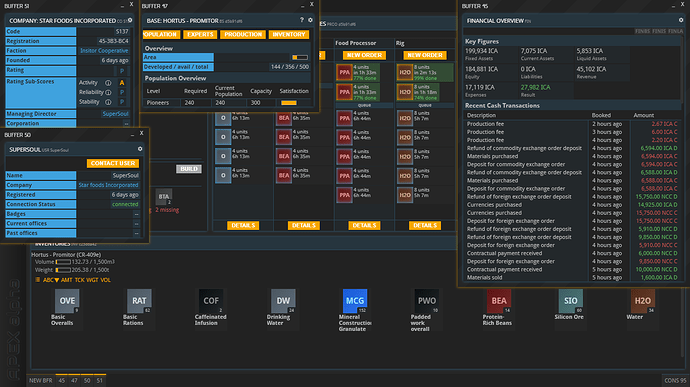Show info for Reliability sub-score

[x=108, y=92]
